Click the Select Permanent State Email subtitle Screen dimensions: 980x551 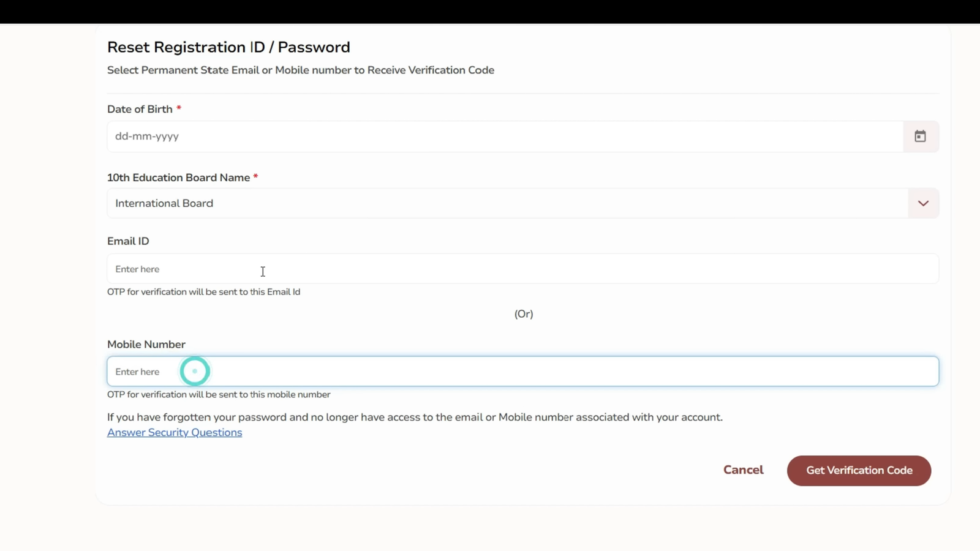tap(300, 70)
